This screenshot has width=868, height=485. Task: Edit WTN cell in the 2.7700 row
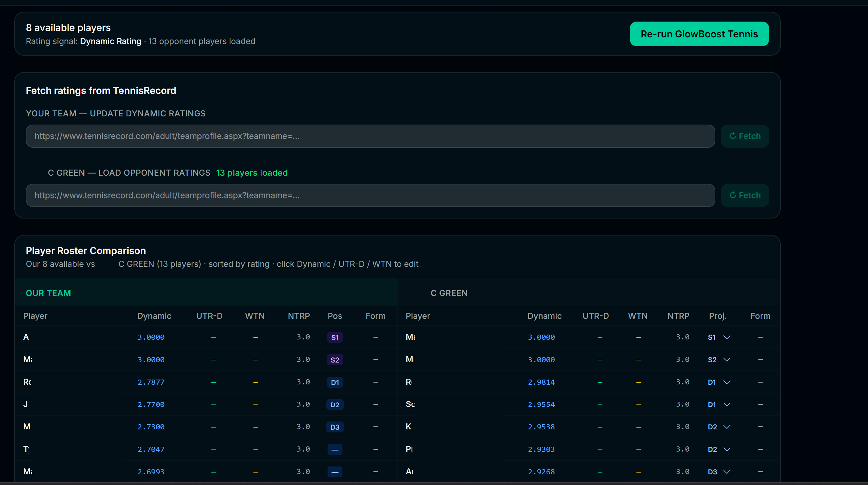coord(256,404)
